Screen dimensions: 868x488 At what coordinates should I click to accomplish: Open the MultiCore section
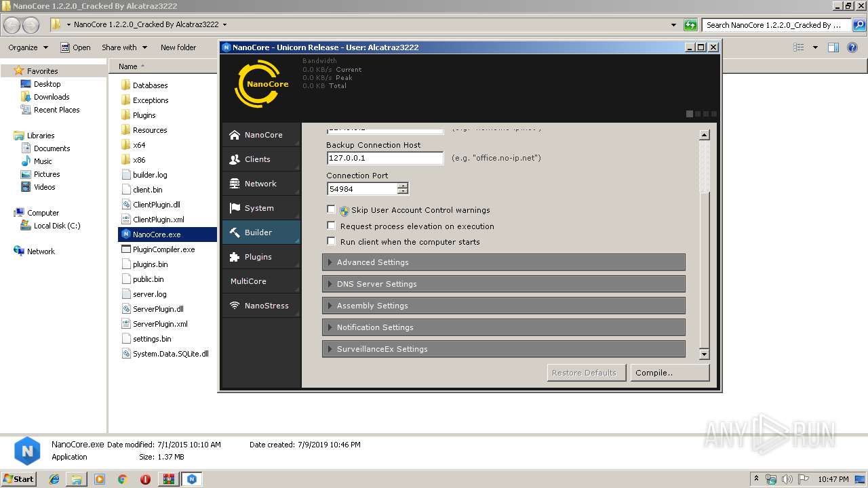point(261,281)
